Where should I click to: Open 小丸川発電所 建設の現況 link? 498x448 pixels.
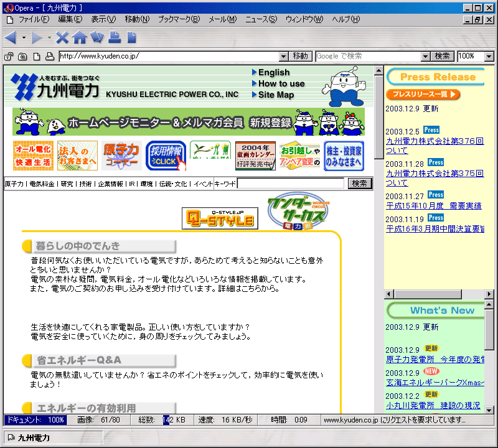click(x=433, y=406)
